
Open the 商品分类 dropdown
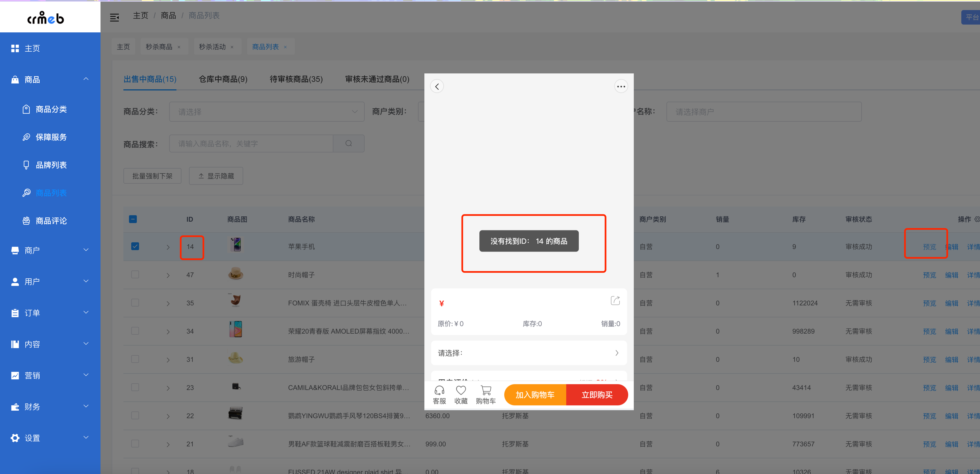pyautogui.click(x=266, y=112)
